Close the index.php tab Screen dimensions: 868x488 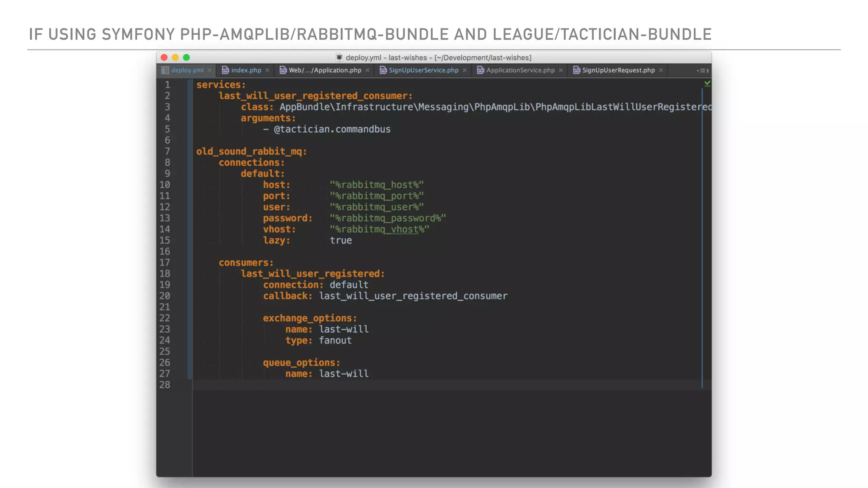coord(267,70)
